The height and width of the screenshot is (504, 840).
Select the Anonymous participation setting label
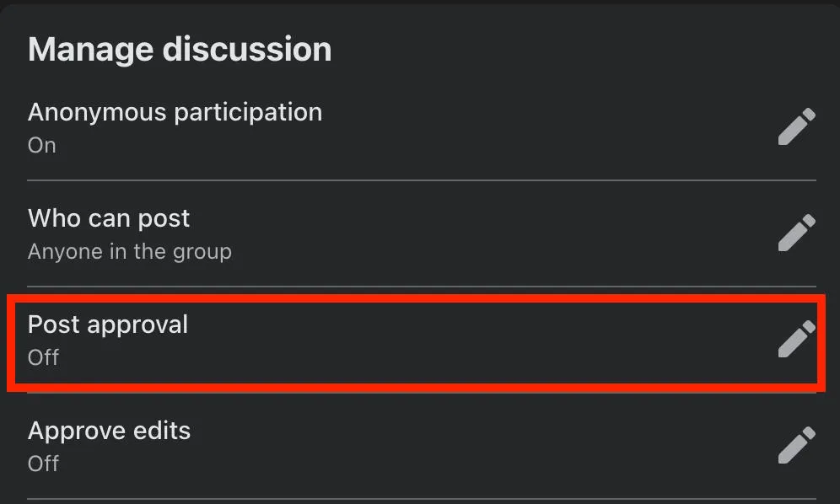point(175,112)
